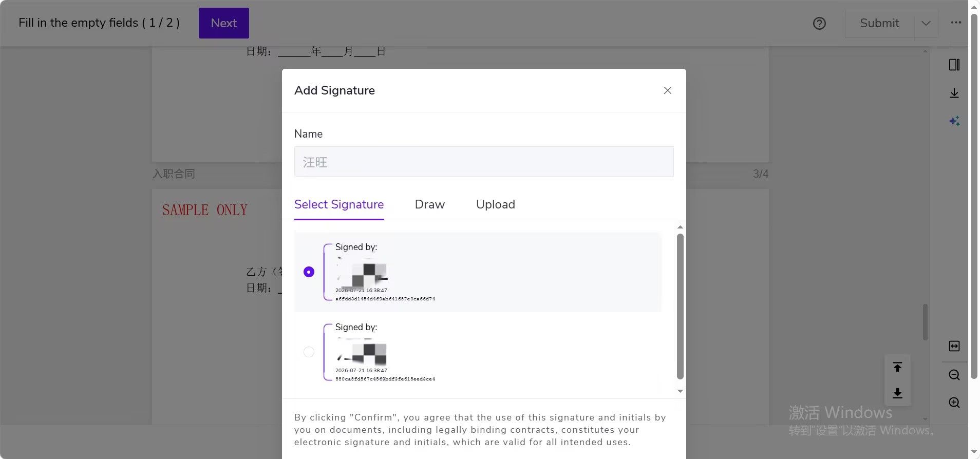
Task: Click the signature list scroll-up arrow
Action: coord(680,227)
